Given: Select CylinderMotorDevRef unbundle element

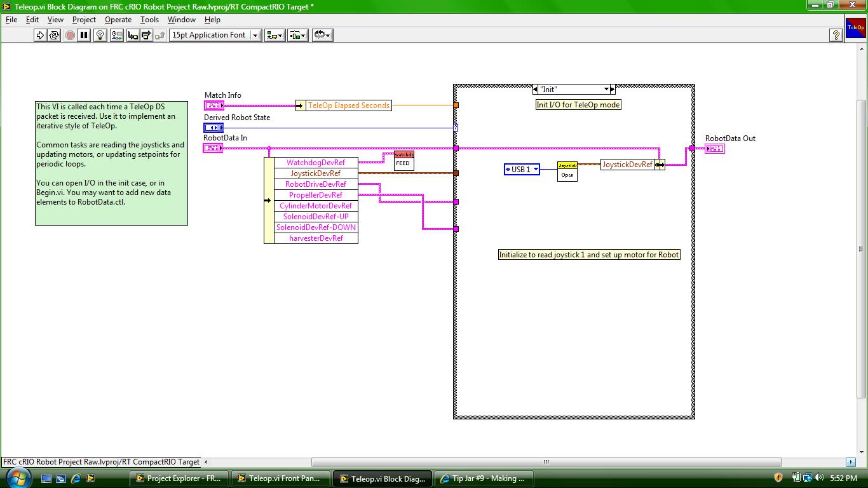Looking at the screenshot, I should point(316,206).
